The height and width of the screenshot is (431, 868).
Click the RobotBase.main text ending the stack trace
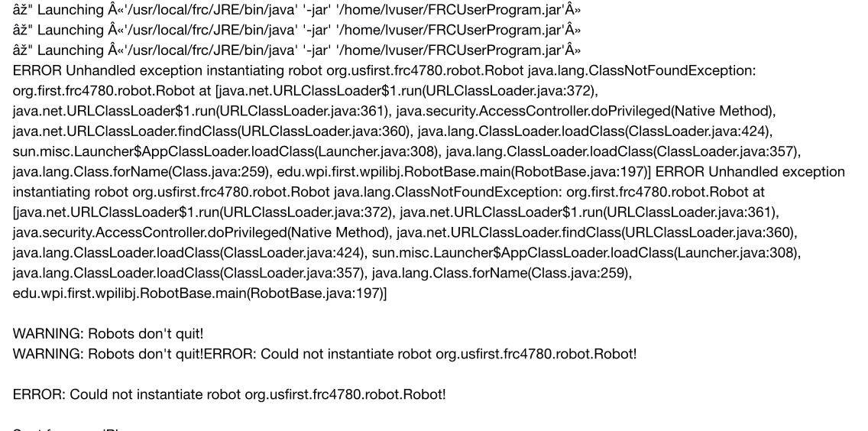pos(200,293)
